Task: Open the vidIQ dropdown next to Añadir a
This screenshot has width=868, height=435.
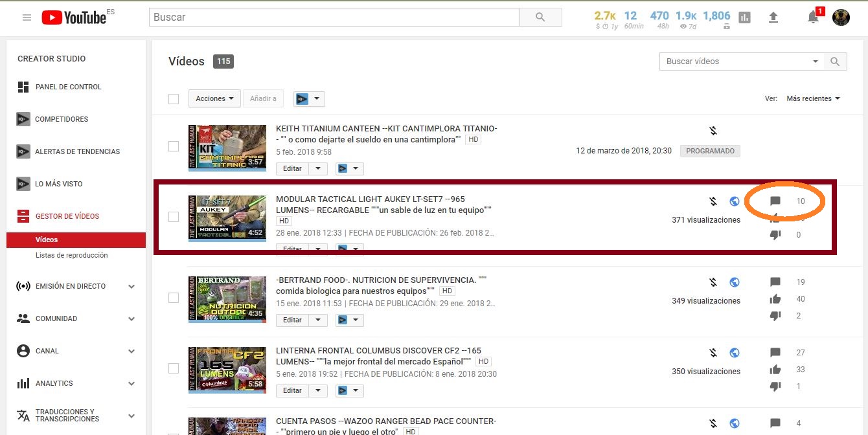Action: pos(309,98)
